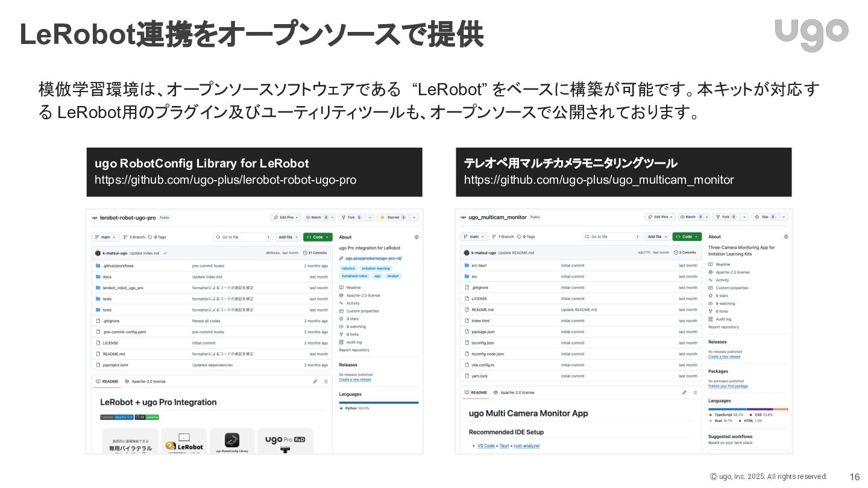Open green Code dropdown in lerobot-robot-ugo-pro repo
868x488 pixels.
[318, 237]
